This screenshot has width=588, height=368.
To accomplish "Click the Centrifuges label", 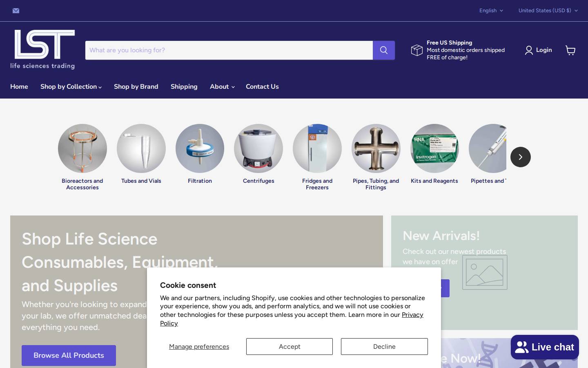I will coord(258,181).
